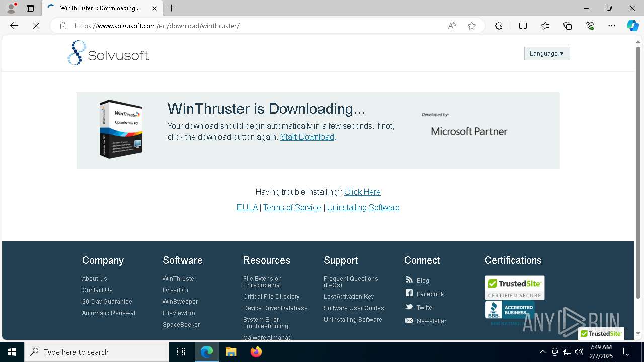Open the Uninstalling Software link below Click Here

tap(363, 207)
